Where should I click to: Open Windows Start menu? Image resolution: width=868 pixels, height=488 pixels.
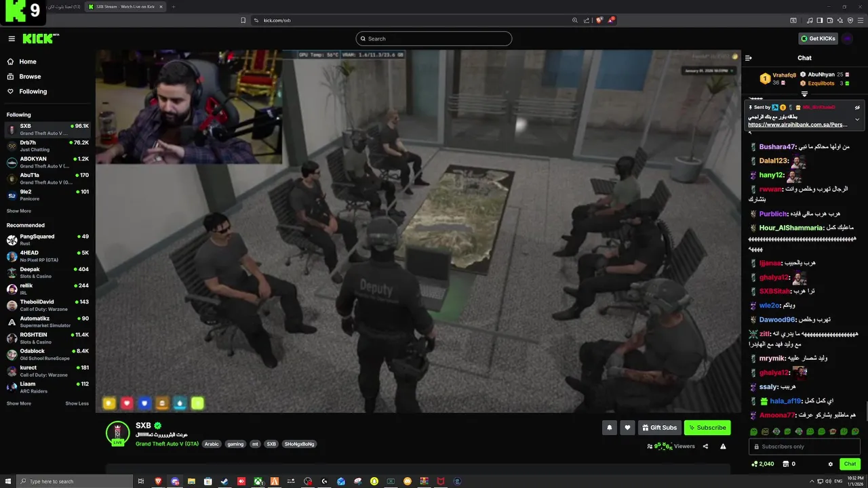tap(7, 481)
